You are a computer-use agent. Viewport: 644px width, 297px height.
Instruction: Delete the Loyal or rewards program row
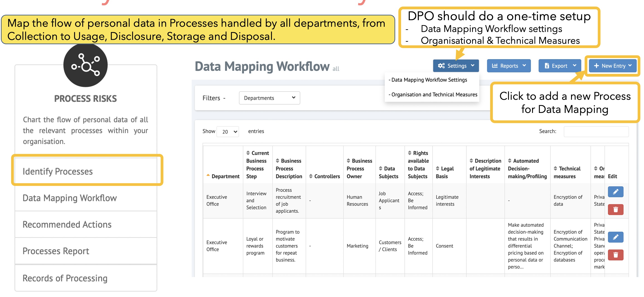(x=615, y=255)
